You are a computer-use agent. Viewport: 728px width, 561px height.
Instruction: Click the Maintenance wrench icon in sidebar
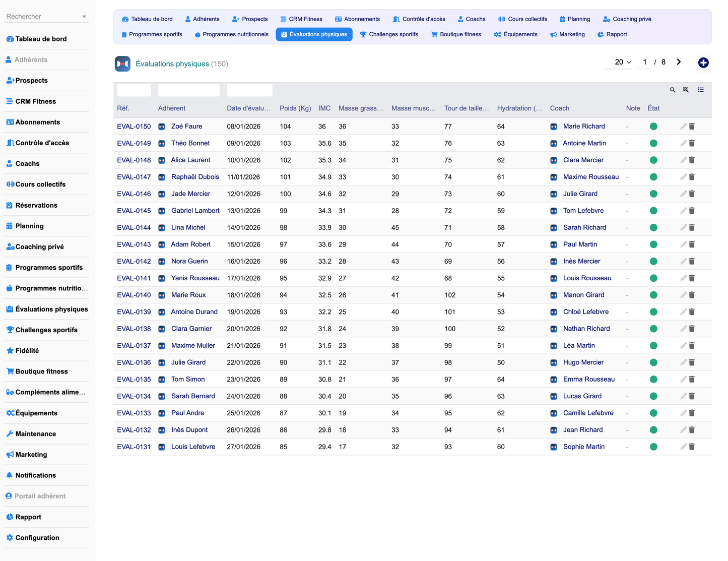coord(10,434)
